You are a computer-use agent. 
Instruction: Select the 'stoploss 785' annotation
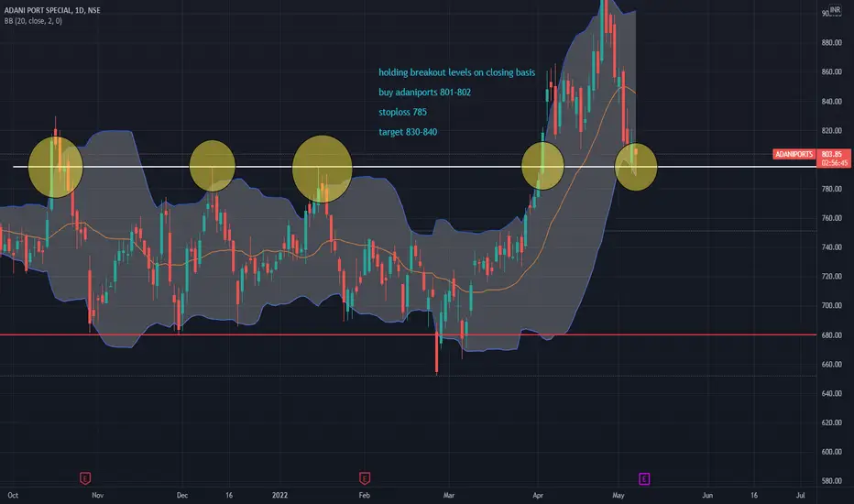pos(402,112)
